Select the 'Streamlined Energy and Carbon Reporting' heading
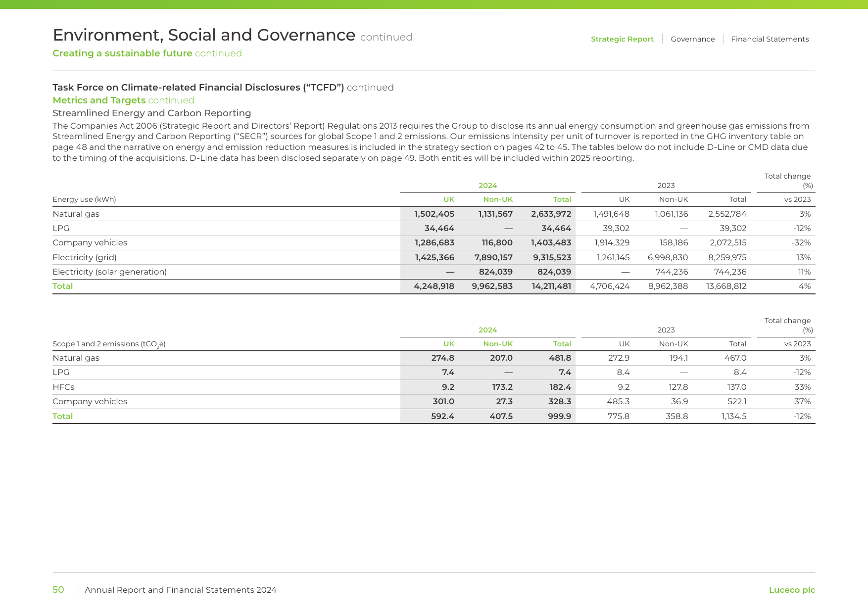Viewport: 868px width, 614px height. [x=152, y=113]
